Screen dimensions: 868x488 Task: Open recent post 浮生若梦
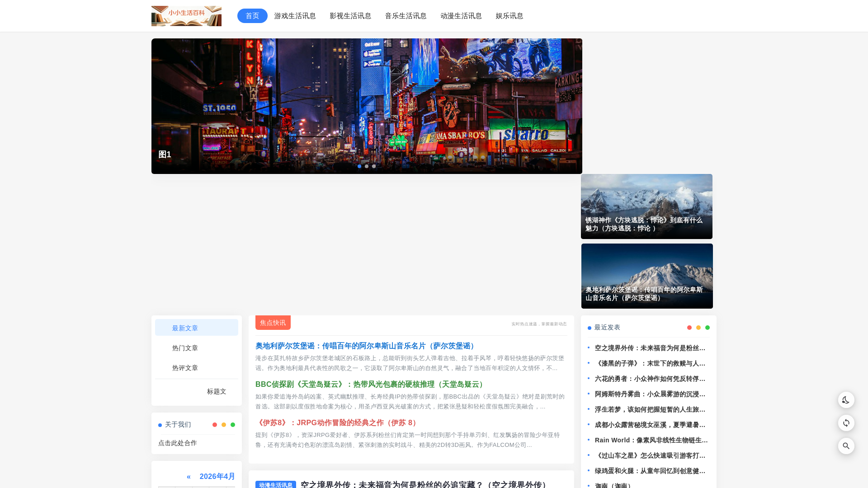pyautogui.click(x=650, y=409)
